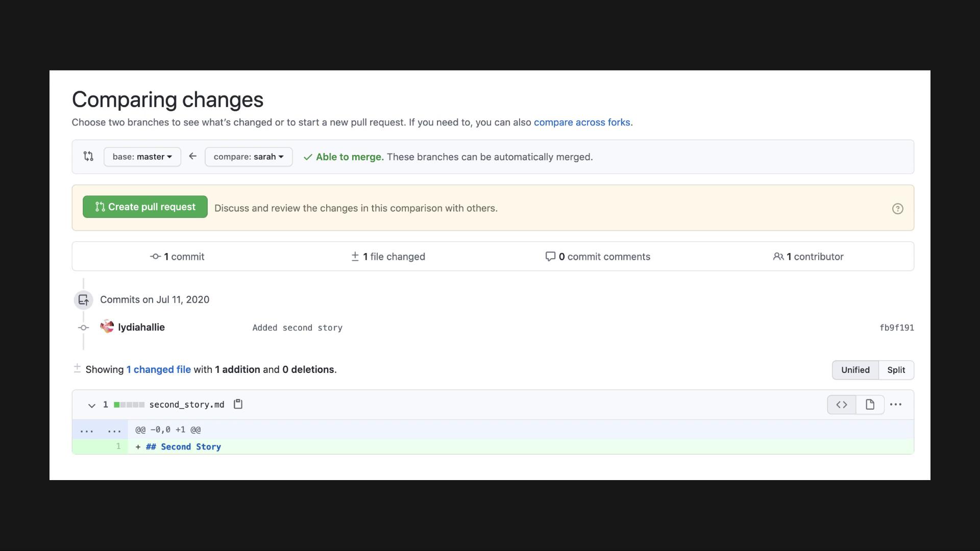The height and width of the screenshot is (551, 980).
Task: Switch diff view to Split
Action: (896, 370)
